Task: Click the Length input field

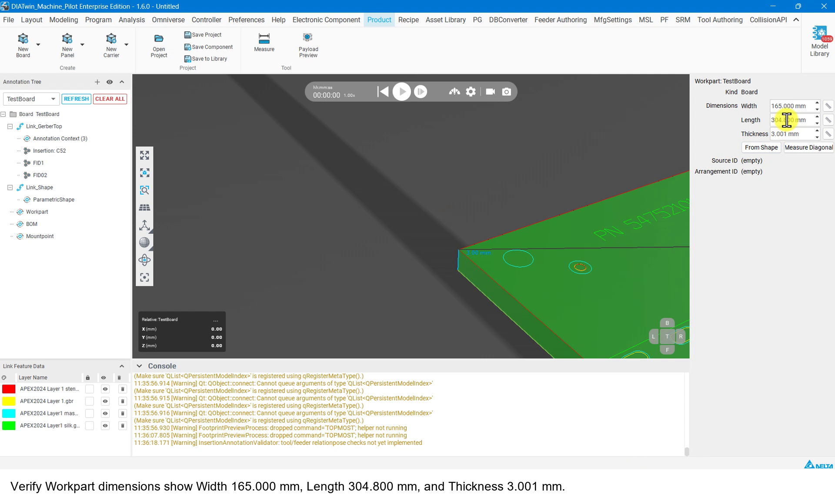Action: [792, 120]
